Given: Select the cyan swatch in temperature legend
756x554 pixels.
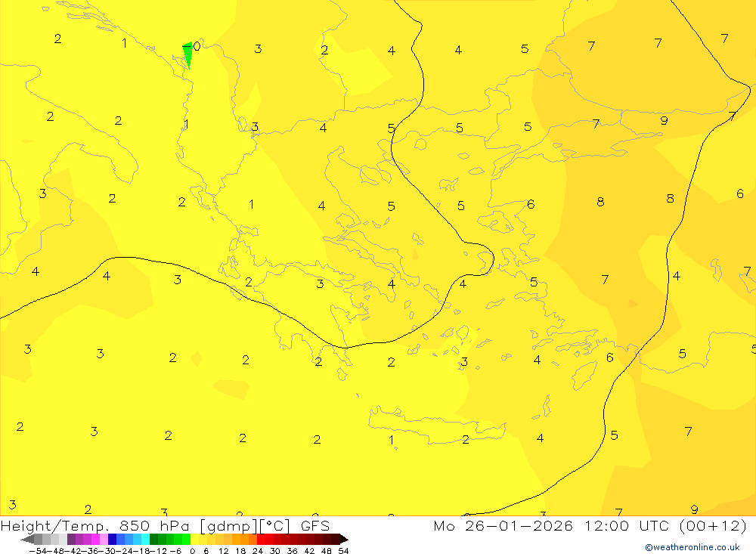Looking at the screenshot, I should pos(145,539).
